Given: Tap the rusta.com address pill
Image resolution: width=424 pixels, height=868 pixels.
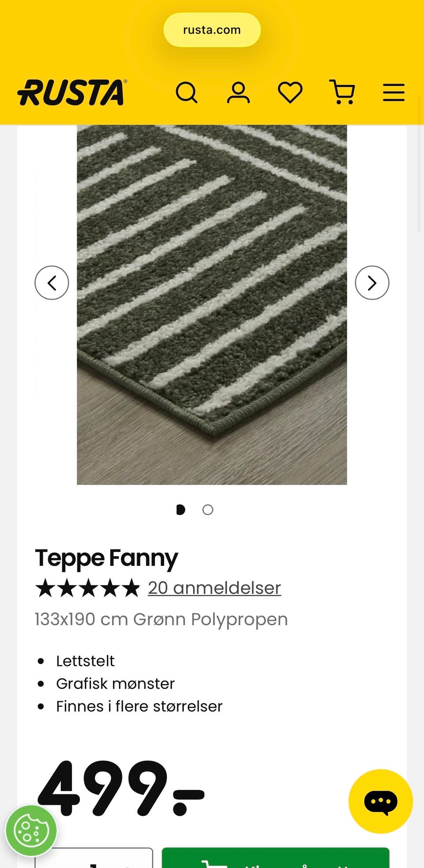Looking at the screenshot, I should (212, 30).
